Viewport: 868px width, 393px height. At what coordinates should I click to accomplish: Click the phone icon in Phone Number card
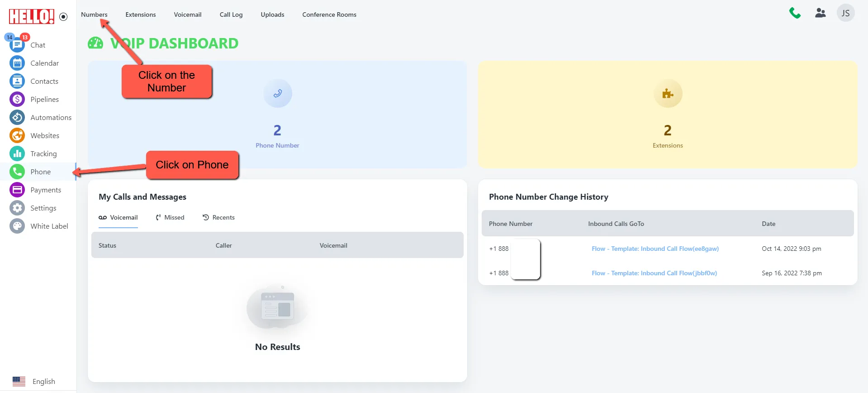pyautogui.click(x=278, y=93)
